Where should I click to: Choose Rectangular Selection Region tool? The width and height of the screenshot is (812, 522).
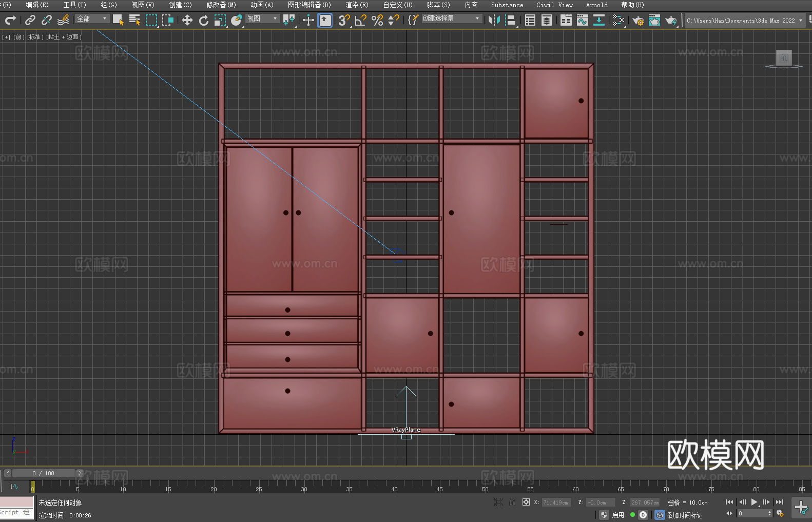tap(151, 20)
